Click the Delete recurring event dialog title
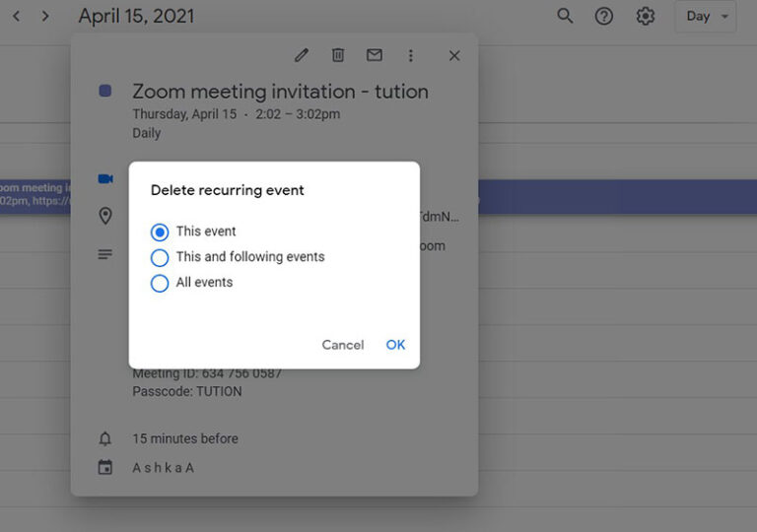This screenshot has height=532, width=757. pos(228,190)
